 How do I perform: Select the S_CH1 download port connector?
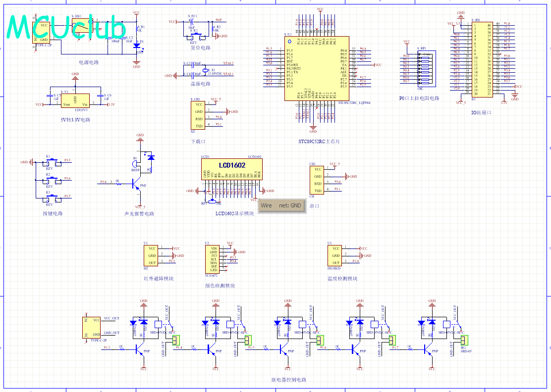(198, 115)
